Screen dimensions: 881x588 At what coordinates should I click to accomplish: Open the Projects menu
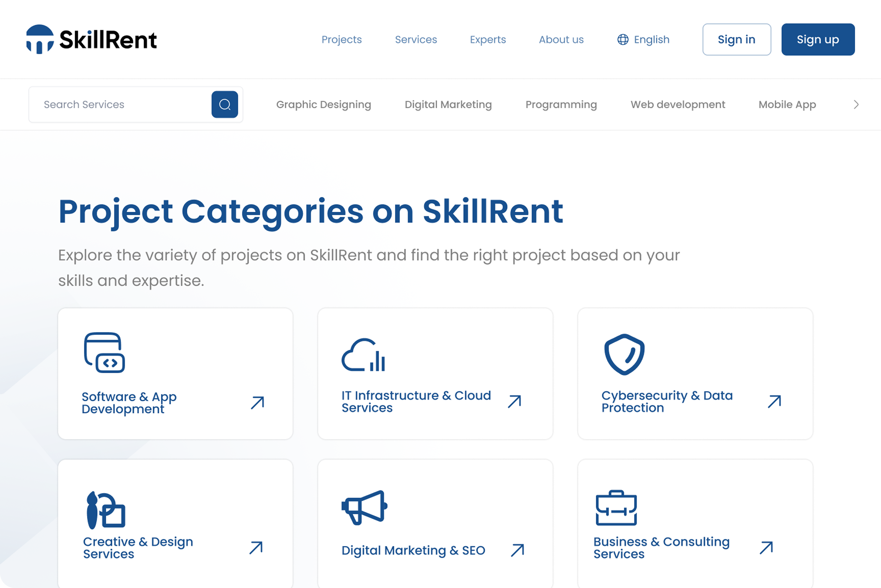tap(341, 39)
